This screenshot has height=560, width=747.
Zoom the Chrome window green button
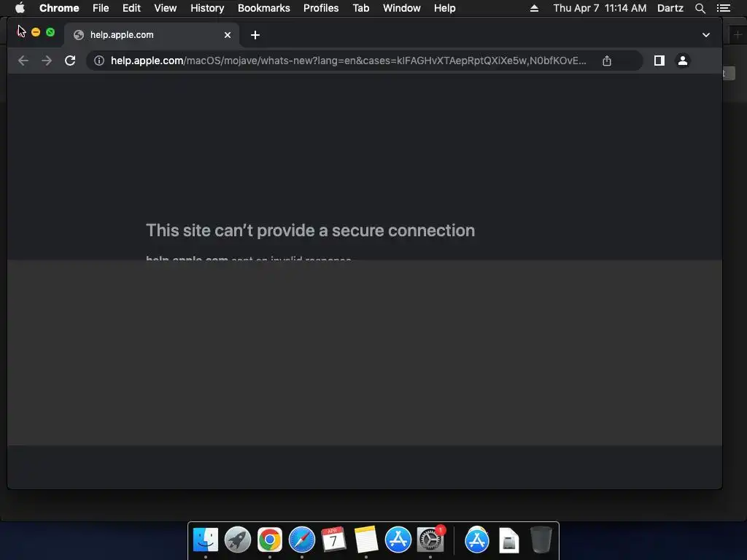(50, 32)
